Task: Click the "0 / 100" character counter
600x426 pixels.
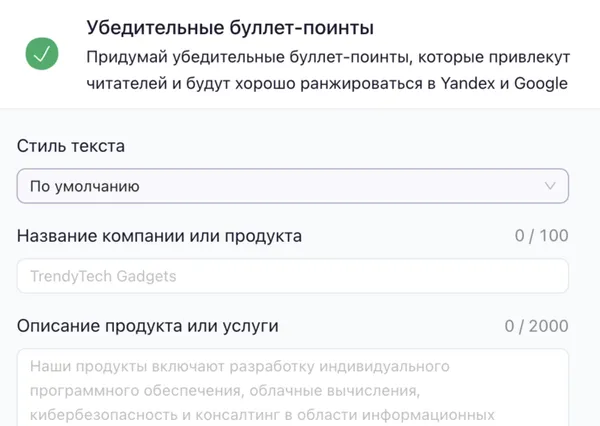Action: (x=541, y=236)
